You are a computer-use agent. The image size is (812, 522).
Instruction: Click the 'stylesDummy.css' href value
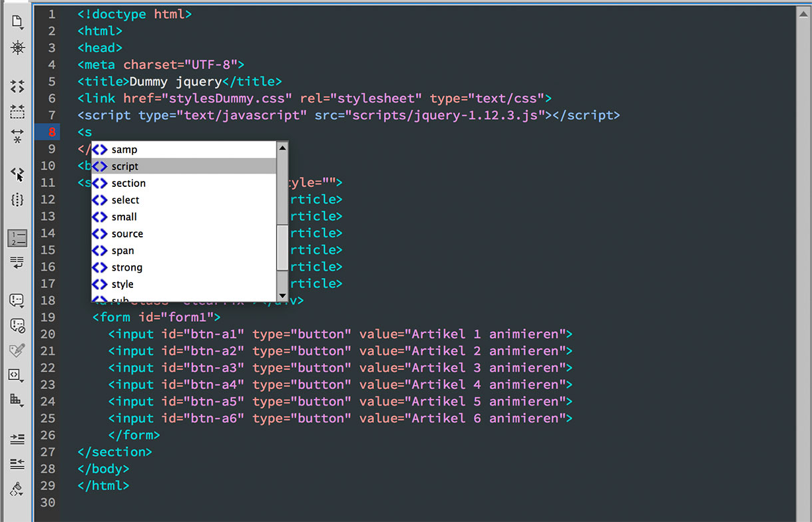228,98
